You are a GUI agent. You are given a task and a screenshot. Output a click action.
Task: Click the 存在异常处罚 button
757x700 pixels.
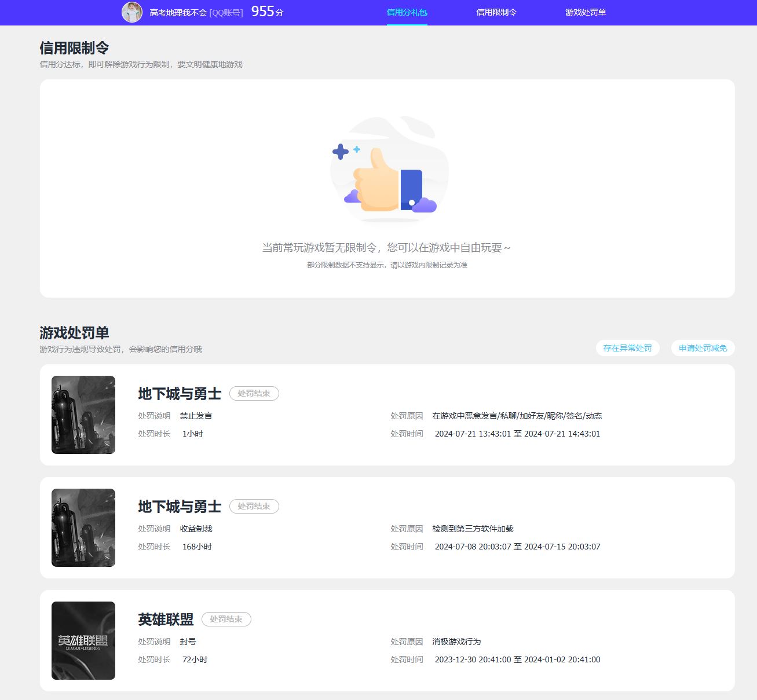[x=627, y=348]
